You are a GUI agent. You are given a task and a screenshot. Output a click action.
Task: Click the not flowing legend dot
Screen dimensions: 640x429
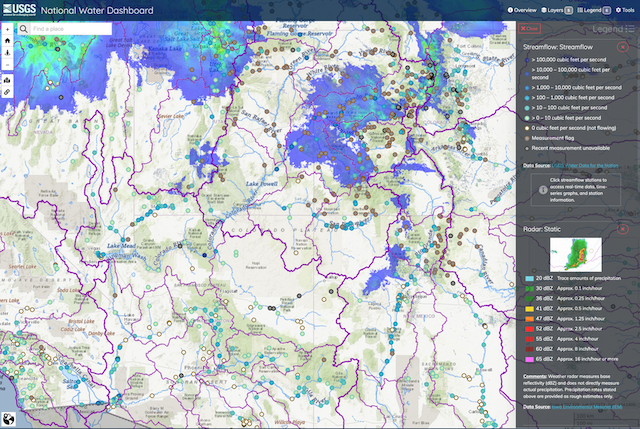point(527,128)
